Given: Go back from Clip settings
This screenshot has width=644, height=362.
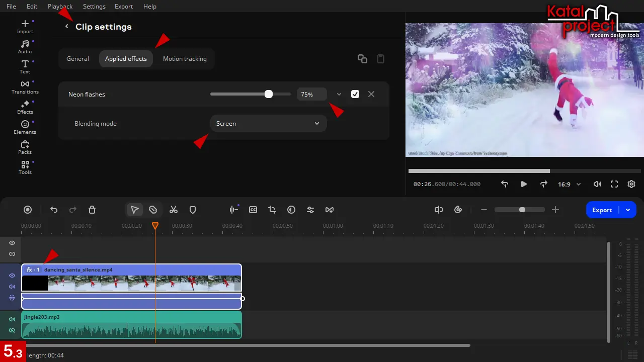Looking at the screenshot, I should pyautogui.click(x=66, y=27).
